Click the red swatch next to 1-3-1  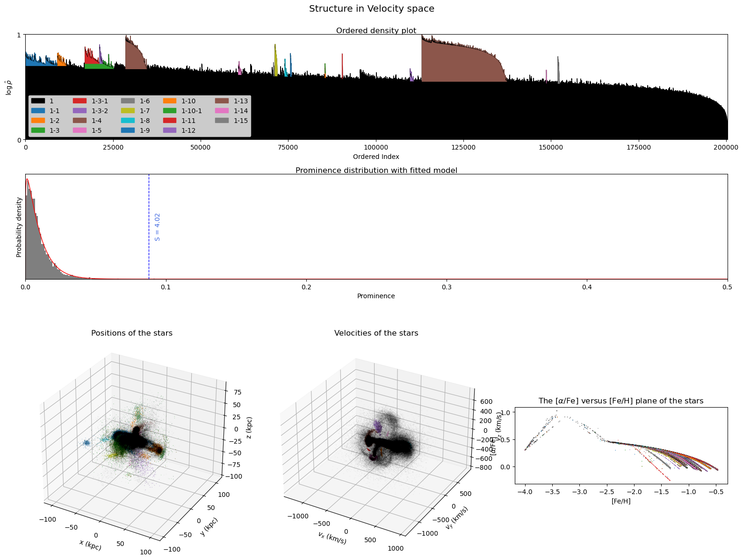79,101
